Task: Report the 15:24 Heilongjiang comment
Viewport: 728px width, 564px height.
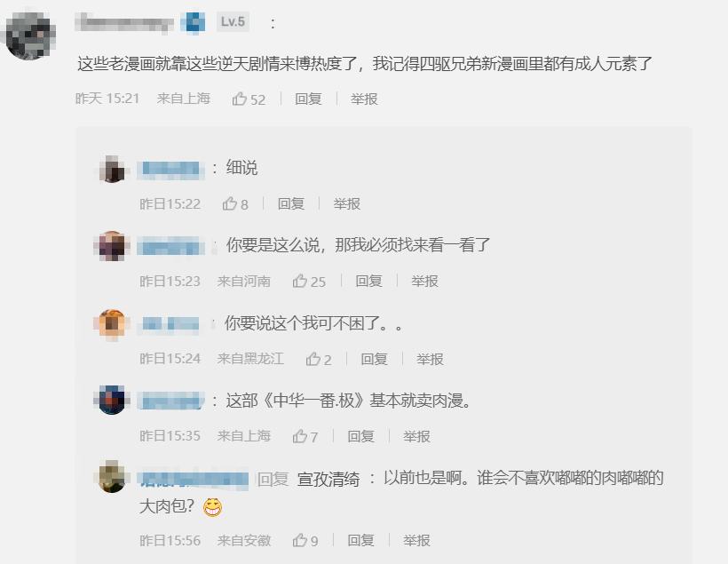Action: tap(430, 359)
